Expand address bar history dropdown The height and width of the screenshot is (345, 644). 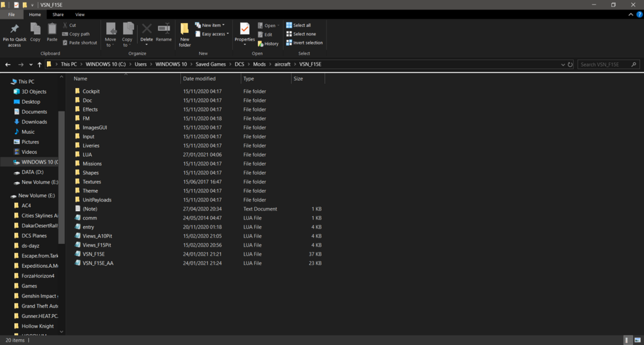[x=563, y=64]
